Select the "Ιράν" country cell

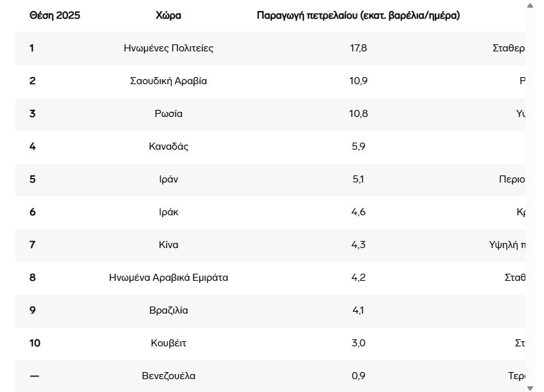click(x=168, y=179)
